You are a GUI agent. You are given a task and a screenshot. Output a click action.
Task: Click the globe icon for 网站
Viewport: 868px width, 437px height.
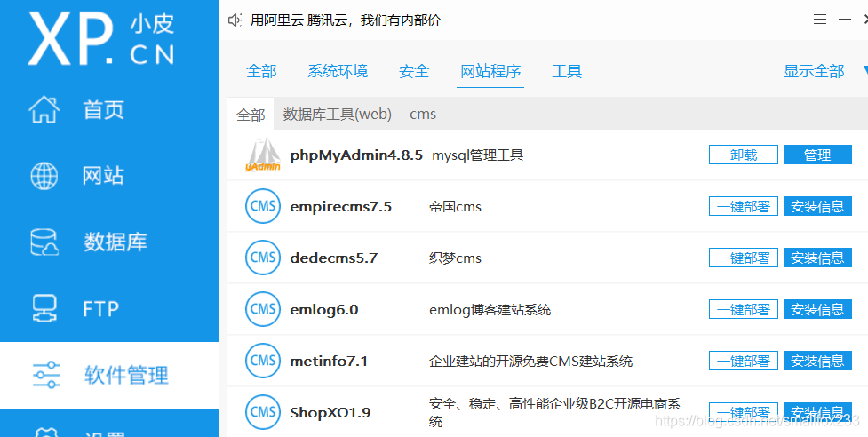pos(44,176)
